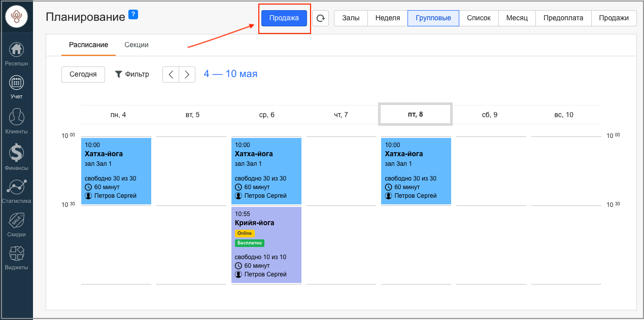Select the Расписание tab
Screen dimensions: 644x320
tap(88, 45)
